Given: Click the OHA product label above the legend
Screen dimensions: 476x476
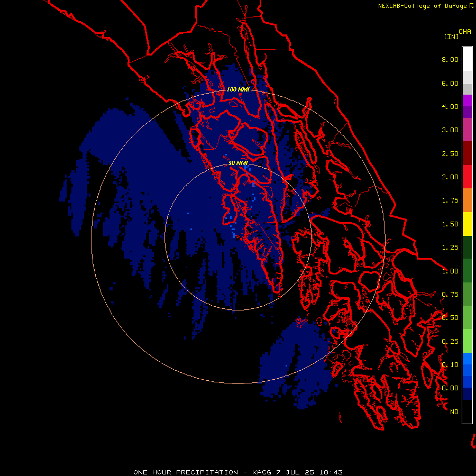Looking at the screenshot, I should [465, 32].
